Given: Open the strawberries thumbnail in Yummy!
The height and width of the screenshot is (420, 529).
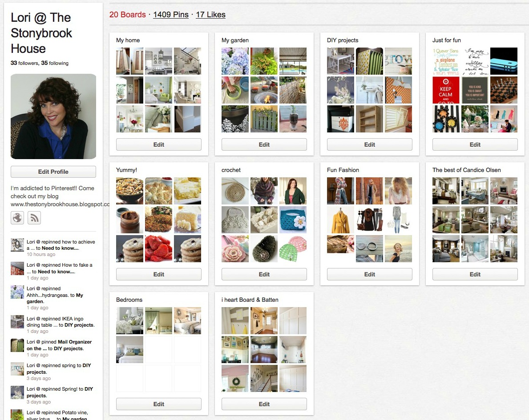Looking at the screenshot, I should tap(158, 249).
